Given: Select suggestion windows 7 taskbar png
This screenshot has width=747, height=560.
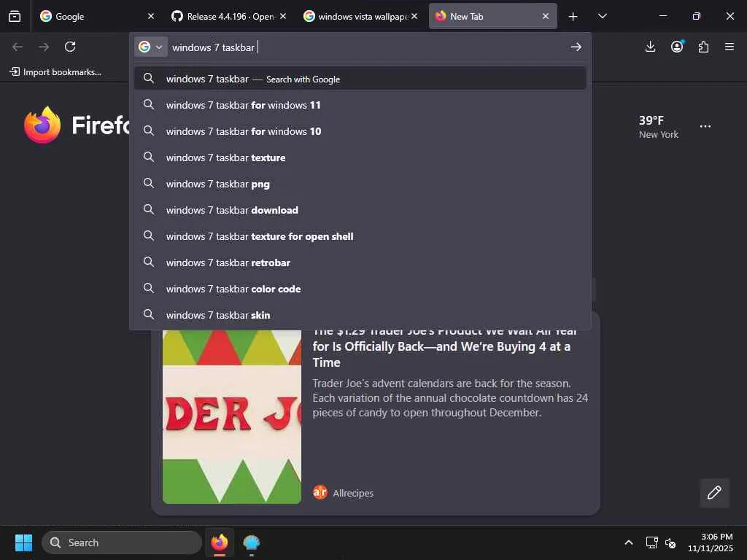Looking at the screenshot, I should [360, 183].
